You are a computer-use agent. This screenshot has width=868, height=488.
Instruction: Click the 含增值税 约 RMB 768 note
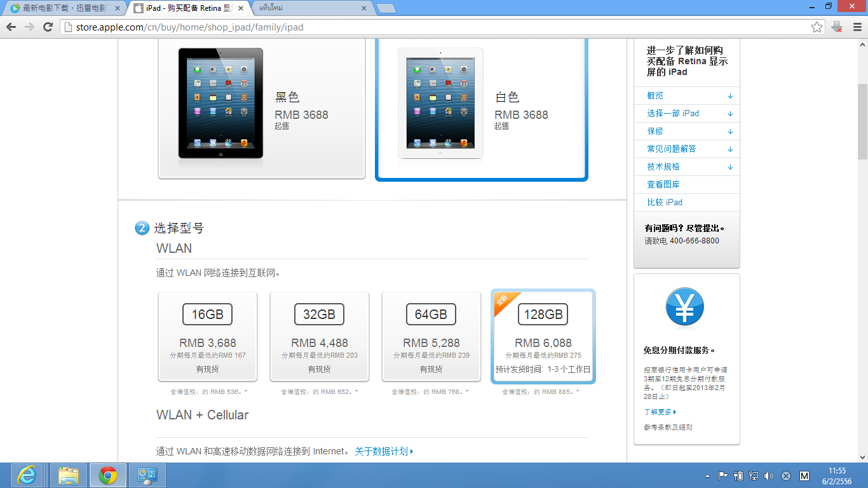[430, 391]
